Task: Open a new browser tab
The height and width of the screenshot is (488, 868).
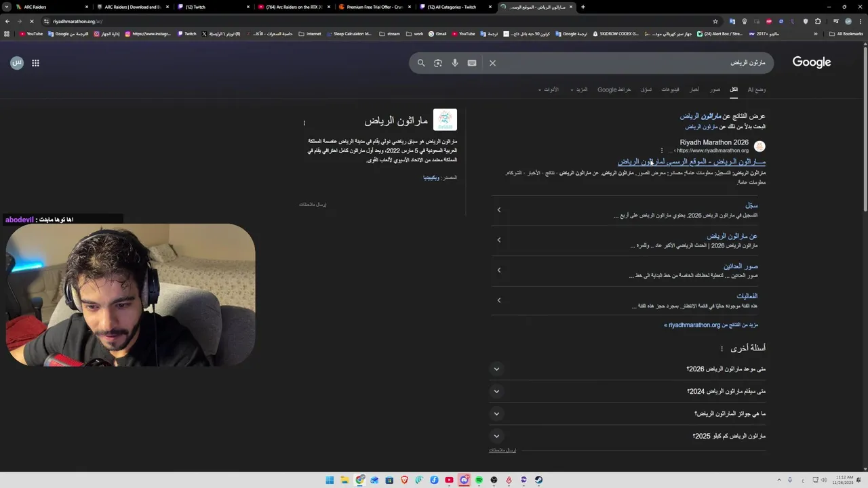Action: [583, 7]
